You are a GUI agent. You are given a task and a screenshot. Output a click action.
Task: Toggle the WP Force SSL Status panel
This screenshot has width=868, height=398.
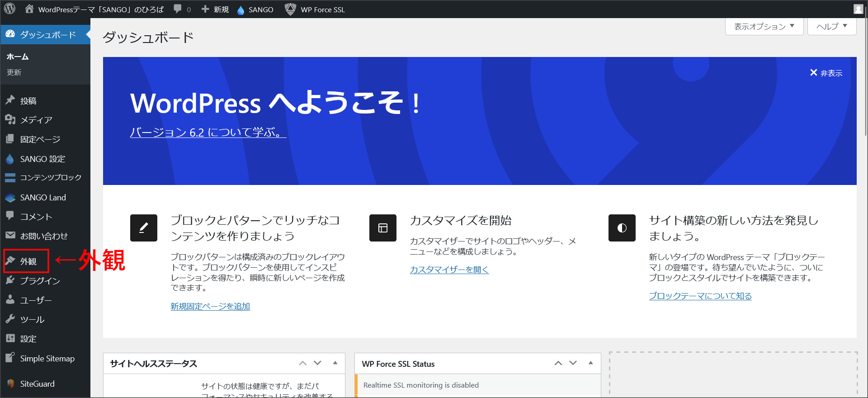590,363
